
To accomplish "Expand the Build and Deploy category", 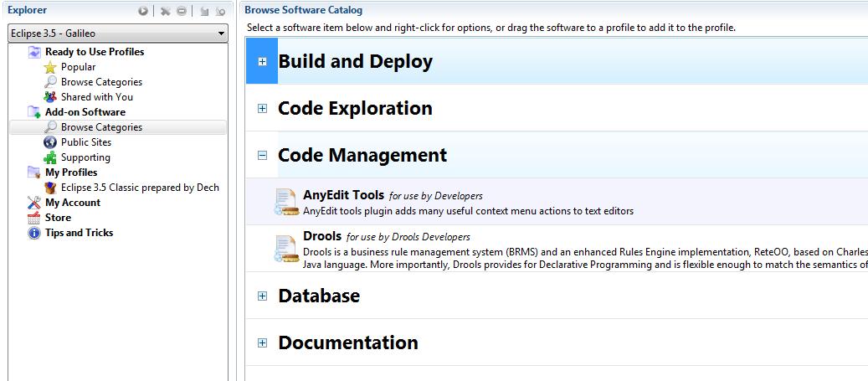I will point(262,61).
